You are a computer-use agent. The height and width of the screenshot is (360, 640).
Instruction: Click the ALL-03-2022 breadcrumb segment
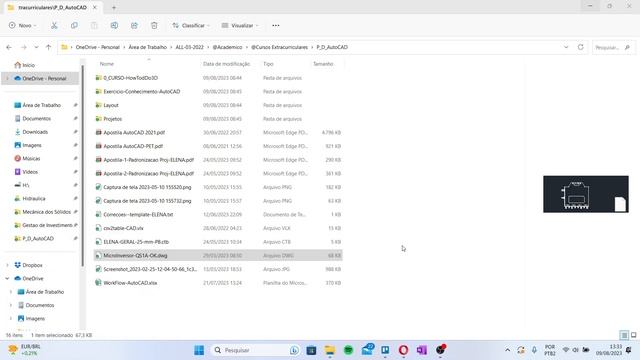tap(189, 47)
